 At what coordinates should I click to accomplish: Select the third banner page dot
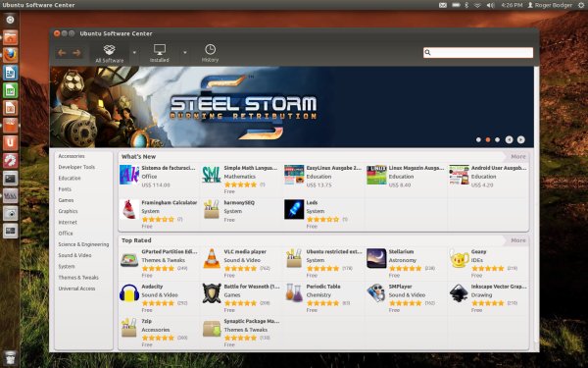497,139
